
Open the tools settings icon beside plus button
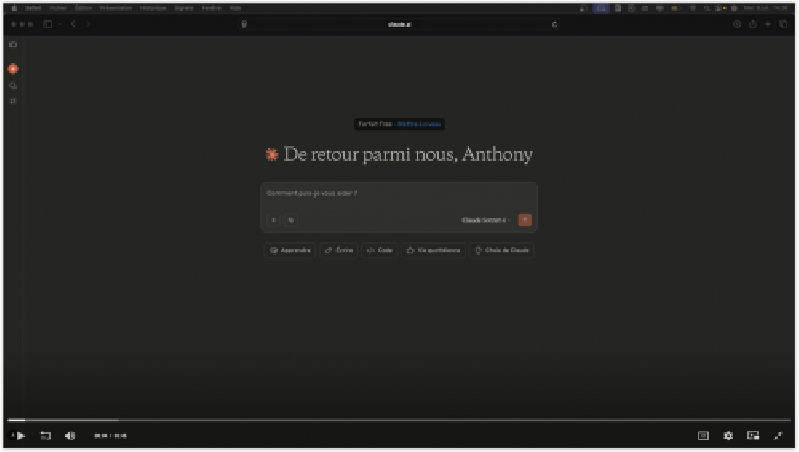[291, 220]
